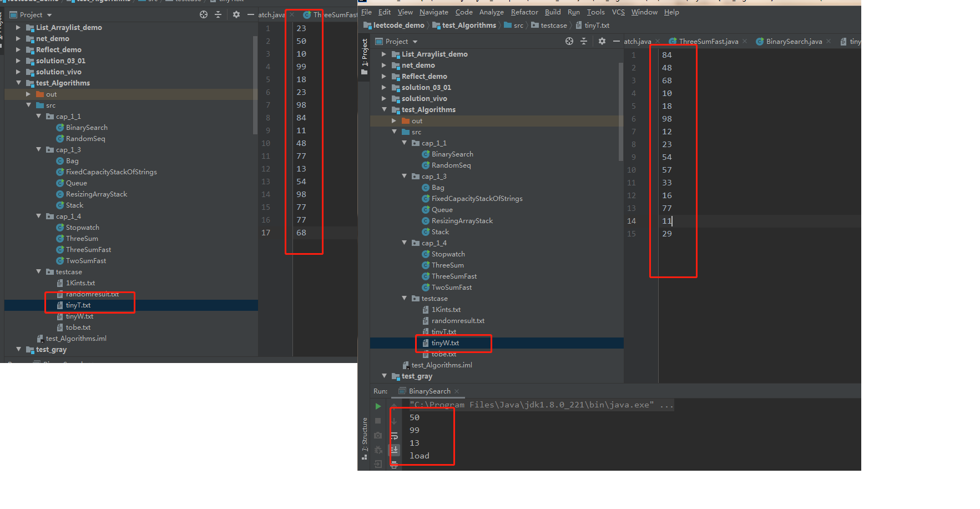
Task: Click left window Project tree scrollbar
Action: (x=255, y=85)
